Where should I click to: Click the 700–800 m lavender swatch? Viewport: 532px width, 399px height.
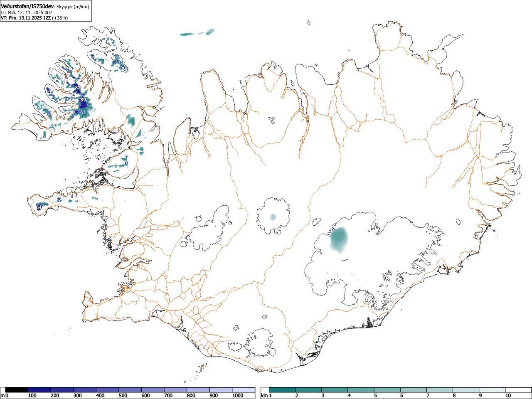tap(175, 390)
